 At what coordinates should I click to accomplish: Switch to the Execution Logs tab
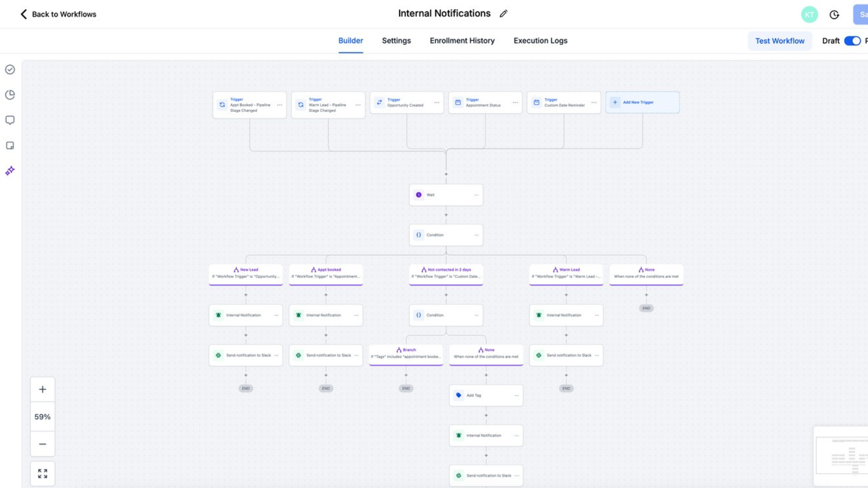(x=540, y=41)
